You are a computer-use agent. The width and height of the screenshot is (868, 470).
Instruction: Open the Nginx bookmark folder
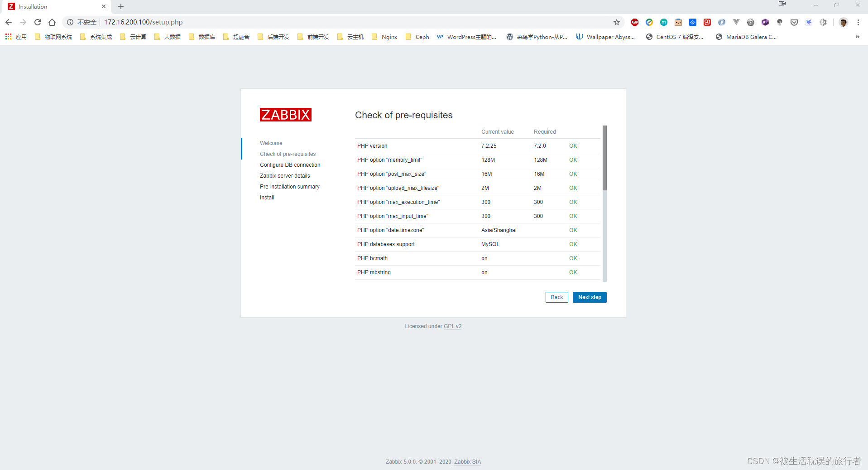click(384, 37)
